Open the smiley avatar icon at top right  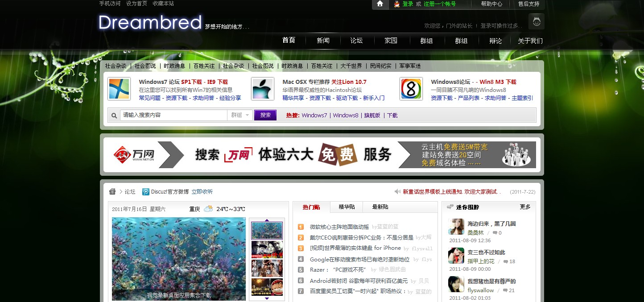537,21
